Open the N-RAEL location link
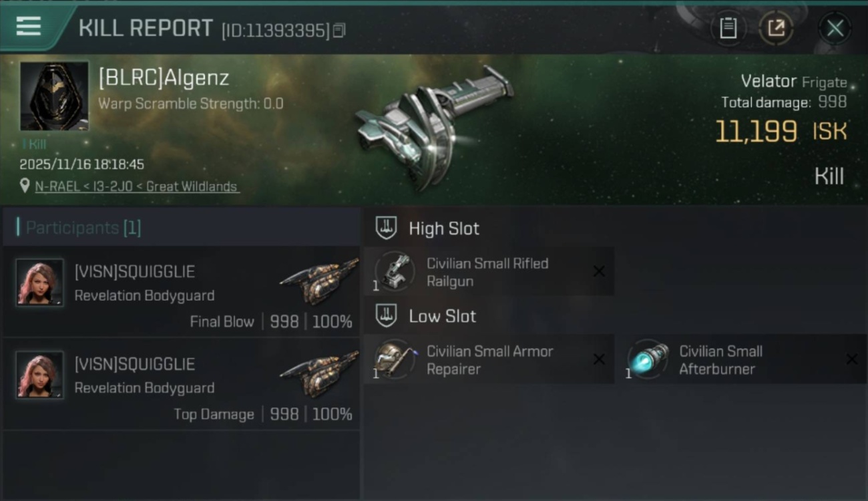 click(x=138, y=186)
